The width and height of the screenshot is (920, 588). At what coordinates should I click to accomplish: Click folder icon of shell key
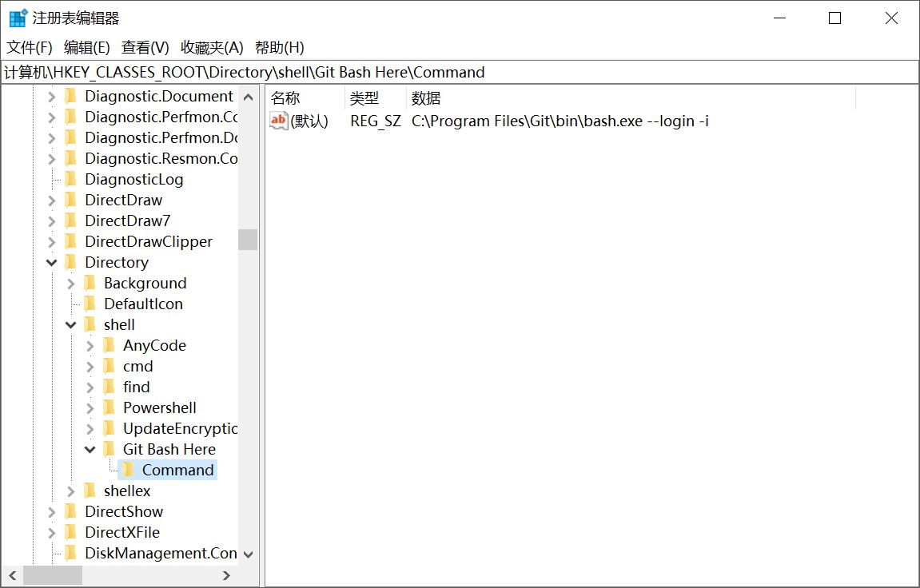pos(90,325)
